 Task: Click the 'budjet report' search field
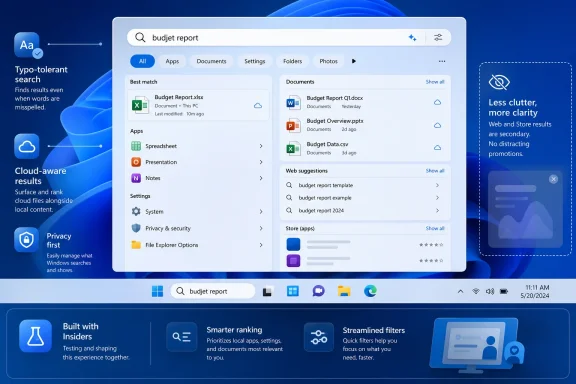pos(289,37)
